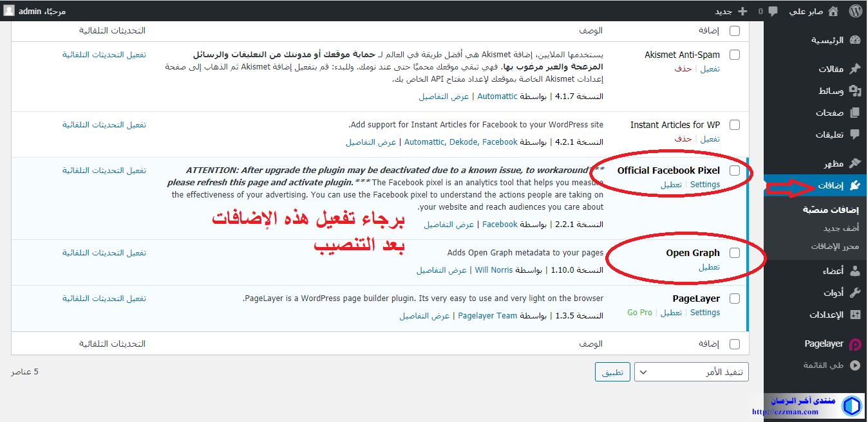
Task: Click the home icon beside site name
Action: point(833,11)
